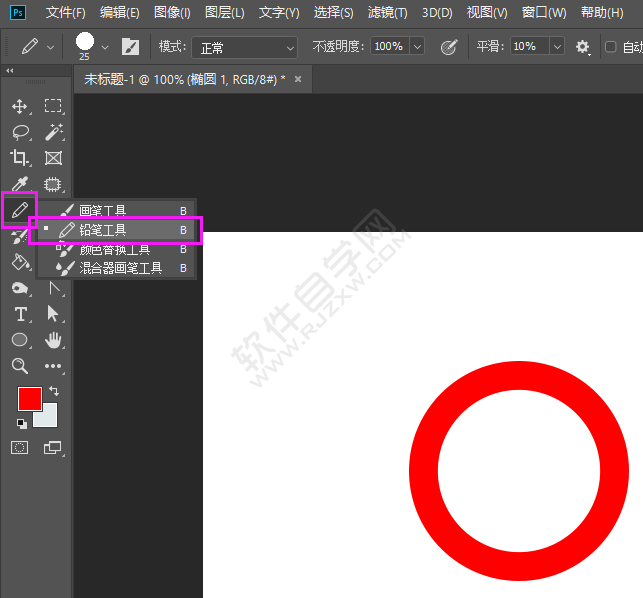The height and width of the screenshot is (598, 643).
Task: Choose 混合器画笔工具 from the flyout
Action: click(116, 268)
